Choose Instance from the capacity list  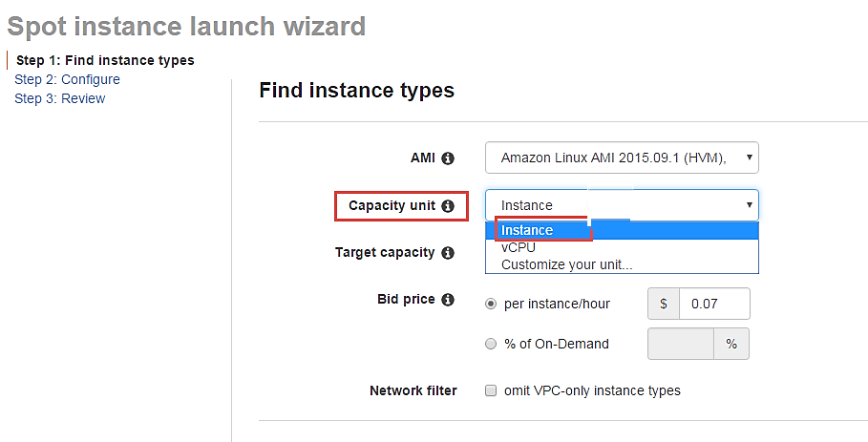527,230
